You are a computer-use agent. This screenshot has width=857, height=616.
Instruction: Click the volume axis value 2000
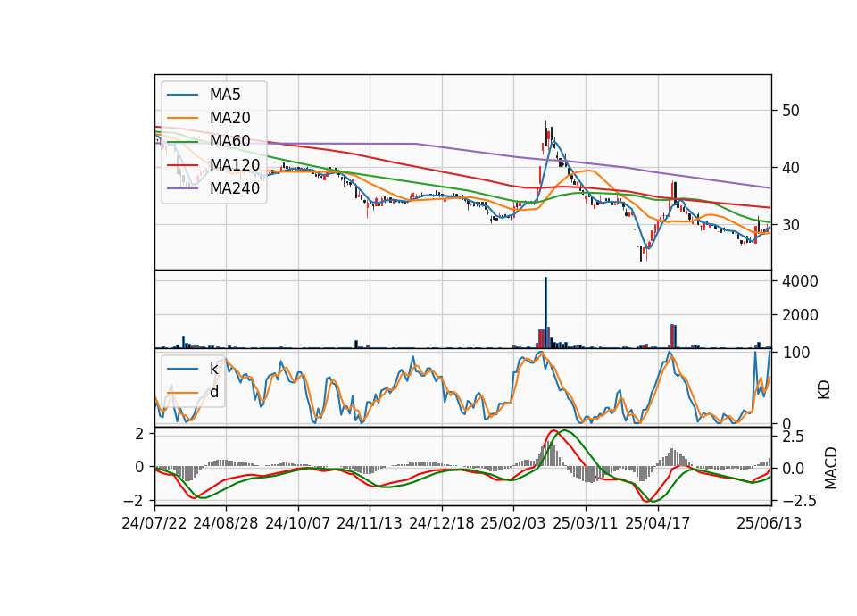[x=800, y=315]
